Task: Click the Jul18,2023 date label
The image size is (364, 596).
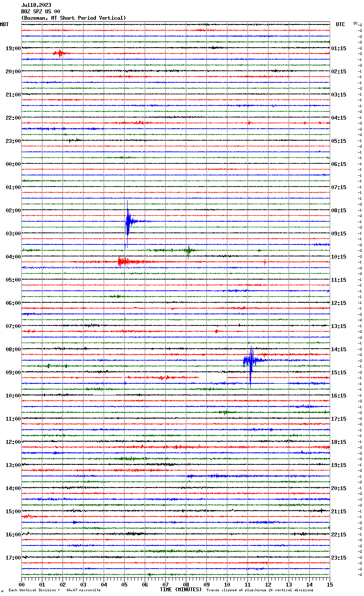Action: (36, 5)
